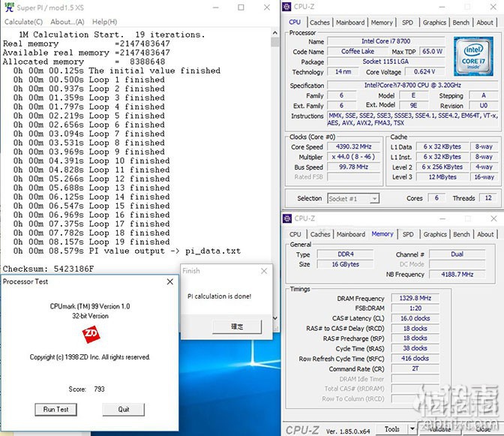Click Run Test in Processor Test dialog
Image resolution: width=504 pixels, height=436 pixels.
(55, 409)
